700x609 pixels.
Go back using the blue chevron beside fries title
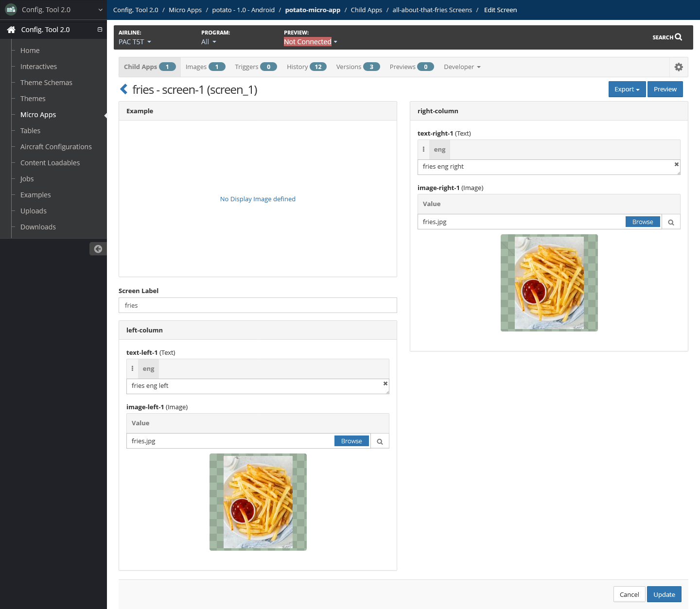tap(123, 89)
